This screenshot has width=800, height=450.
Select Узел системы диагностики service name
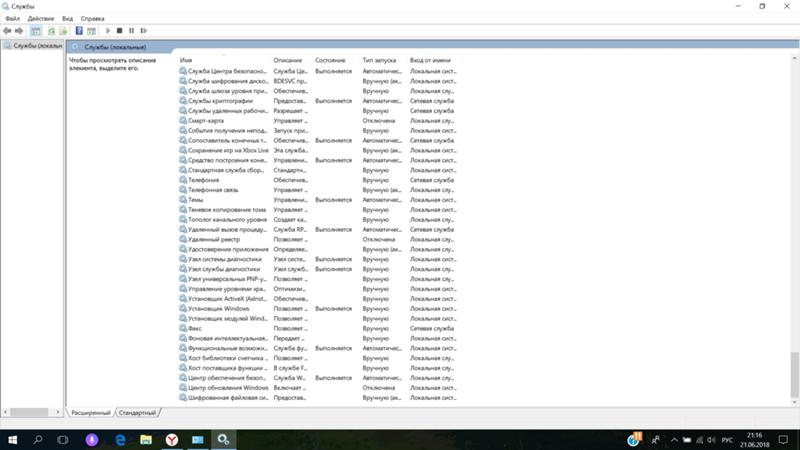[x=224, y=259]
